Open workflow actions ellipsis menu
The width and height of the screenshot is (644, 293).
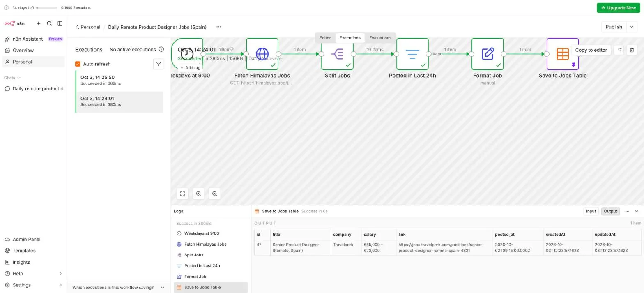point(218,27)
